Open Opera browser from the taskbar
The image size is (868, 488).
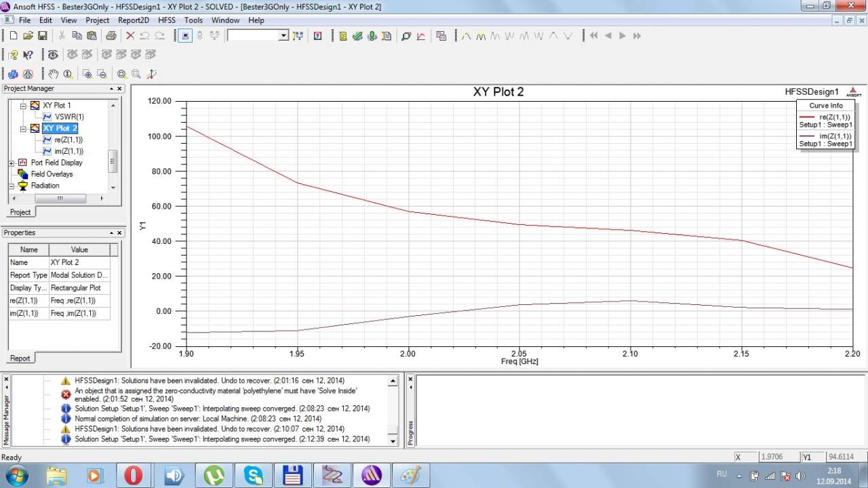click(134, 476)
